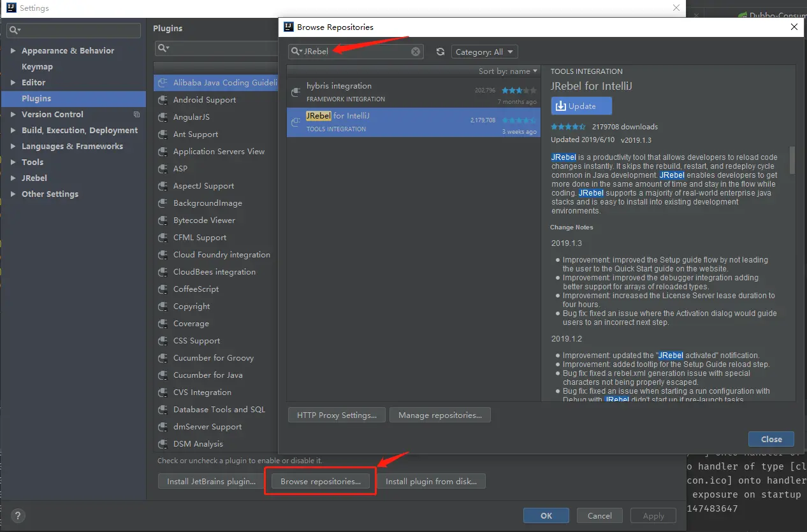Click the Coverage plugin icon
Screen dimensions: 807x532
(x=163, y=324)
